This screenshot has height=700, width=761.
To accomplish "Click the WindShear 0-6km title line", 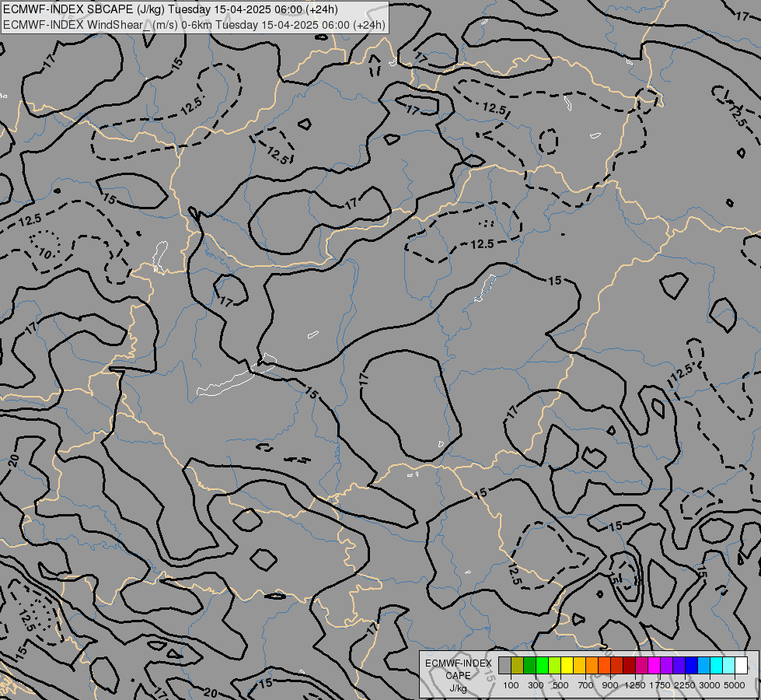I will [194, 25].
